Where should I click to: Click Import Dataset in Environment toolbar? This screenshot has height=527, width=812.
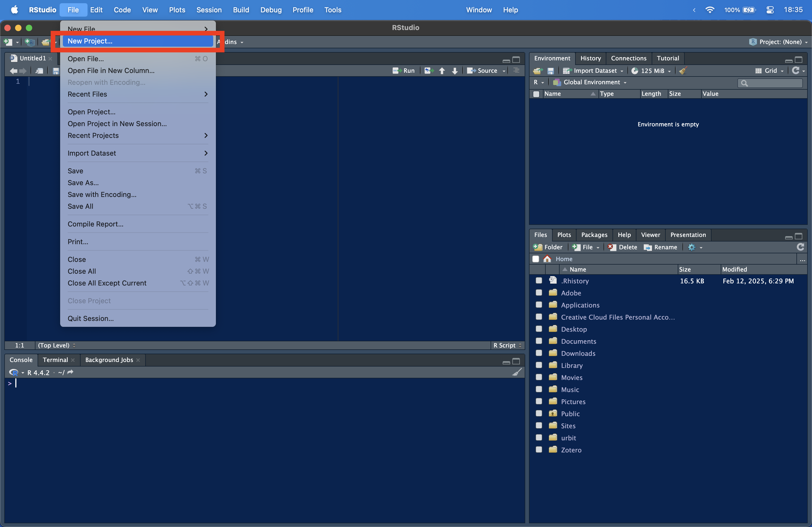pos(593,71)
